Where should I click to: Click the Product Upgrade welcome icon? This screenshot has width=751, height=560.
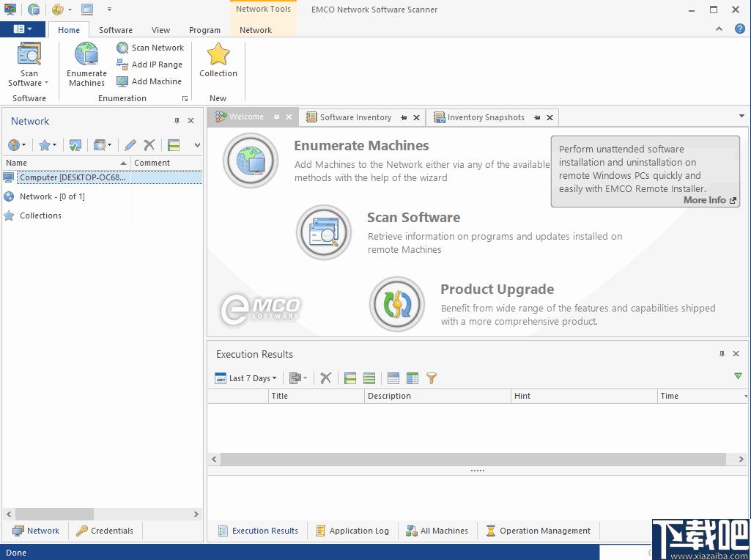click(x=397, y=304)
